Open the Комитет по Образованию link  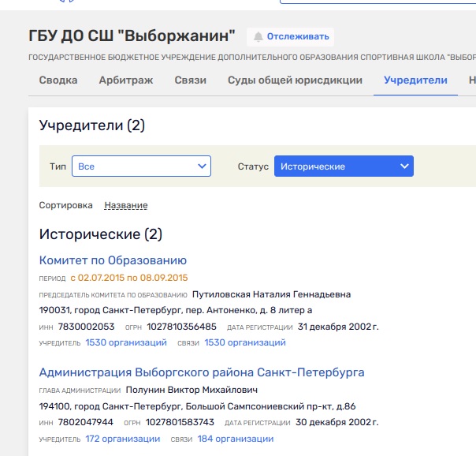113,260
